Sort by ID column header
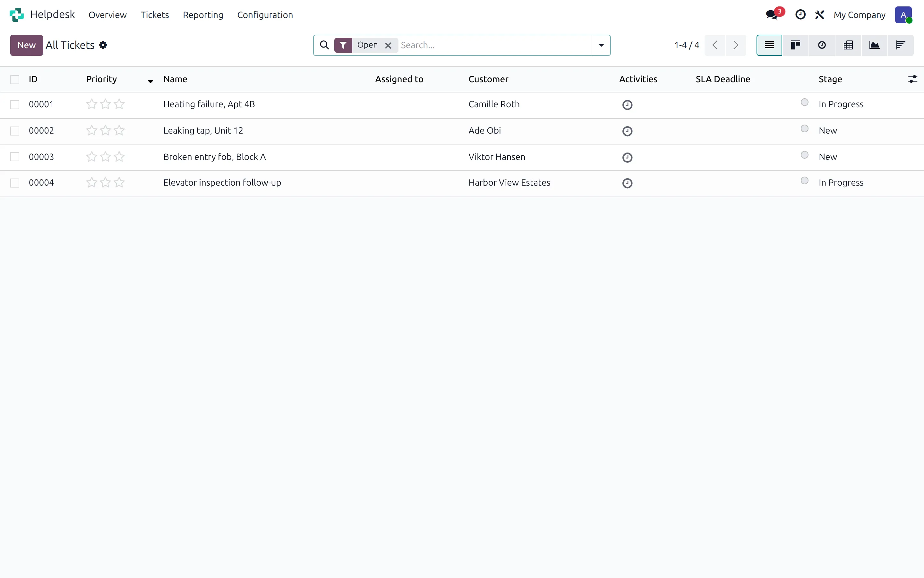Screen dimensions: 924x578 33,79
